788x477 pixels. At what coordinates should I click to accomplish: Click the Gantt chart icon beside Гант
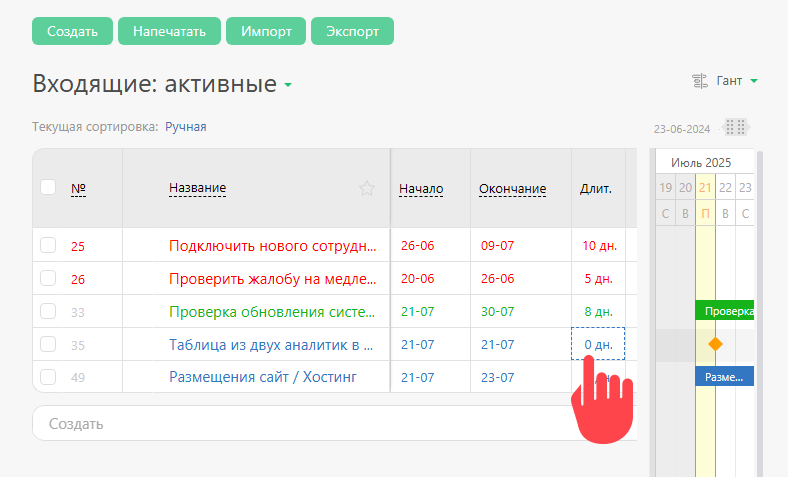700,81
